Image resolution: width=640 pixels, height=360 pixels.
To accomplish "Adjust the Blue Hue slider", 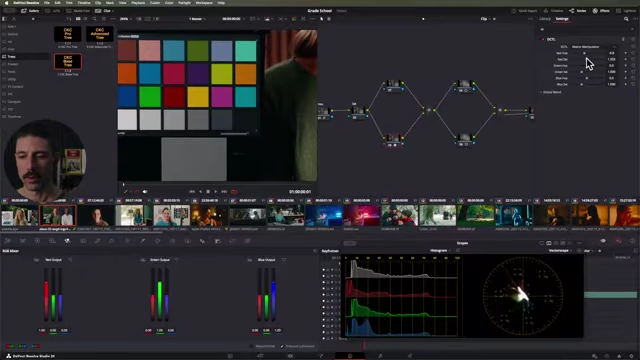I will pyautogui.click(x=587, y=78).
